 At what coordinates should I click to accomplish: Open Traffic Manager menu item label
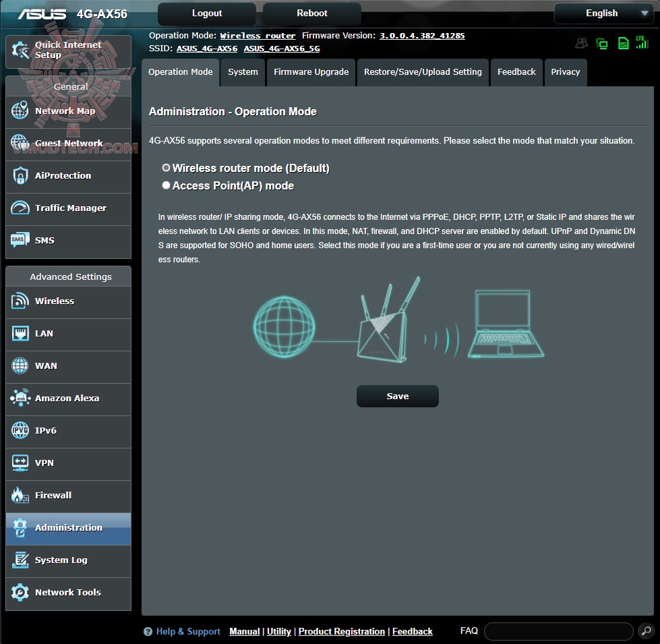coord(71,208)
